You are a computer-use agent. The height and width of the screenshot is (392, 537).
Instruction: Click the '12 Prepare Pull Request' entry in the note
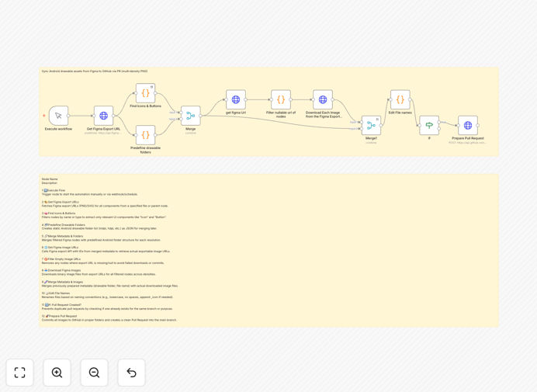pyautogui.click(x=59, y=316)
